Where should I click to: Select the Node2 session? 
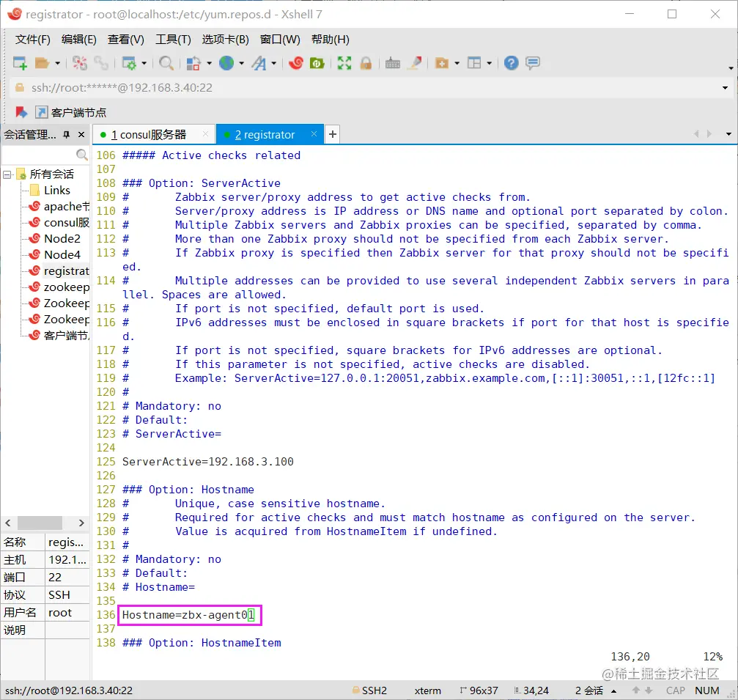pos(62,239)
